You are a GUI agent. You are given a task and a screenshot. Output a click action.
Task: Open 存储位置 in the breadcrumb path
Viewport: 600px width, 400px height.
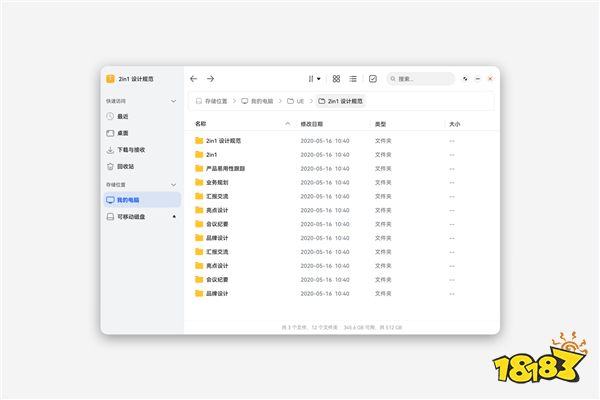pyautogui.click(x=212, y=101)
